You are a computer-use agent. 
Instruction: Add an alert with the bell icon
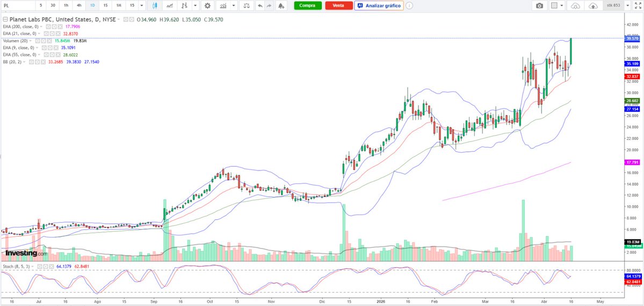(281, 6)
